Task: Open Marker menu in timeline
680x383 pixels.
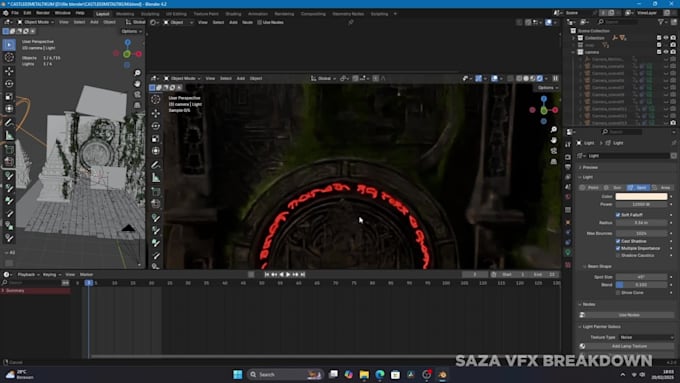Action: point(86,275)
